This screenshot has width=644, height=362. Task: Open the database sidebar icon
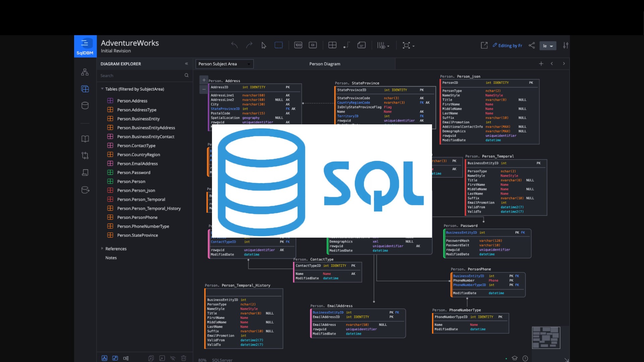pos(85,106)
